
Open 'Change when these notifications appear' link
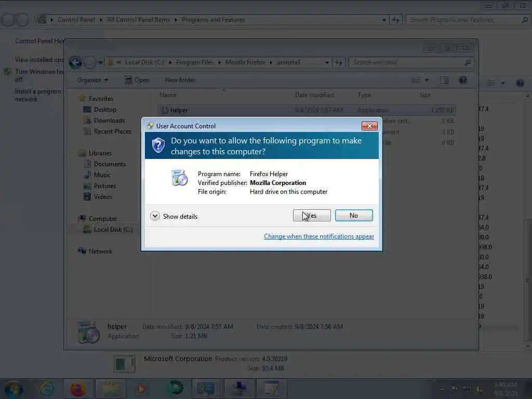pyautogui.click(x=318, y=236)
